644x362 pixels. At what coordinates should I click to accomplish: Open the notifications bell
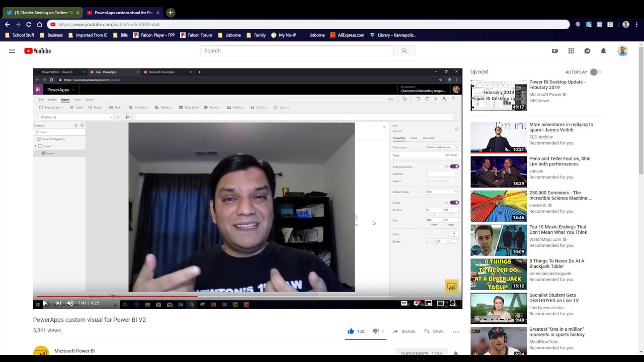603,51
